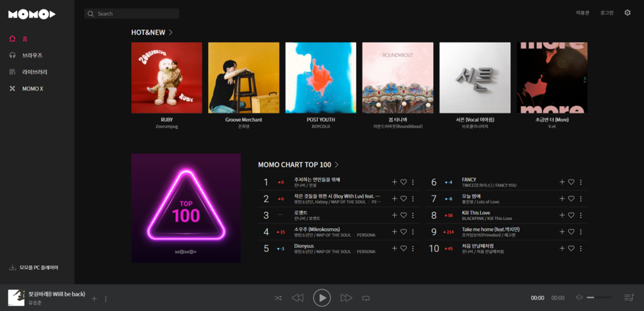
Task: Add Mikrokosmos song to playlist
Action: (395, 232)
